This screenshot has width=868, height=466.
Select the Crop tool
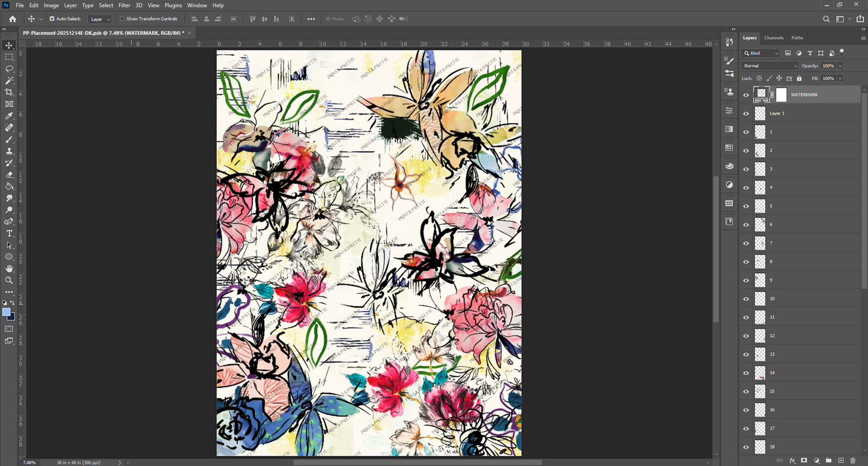(x=9, y=92)
